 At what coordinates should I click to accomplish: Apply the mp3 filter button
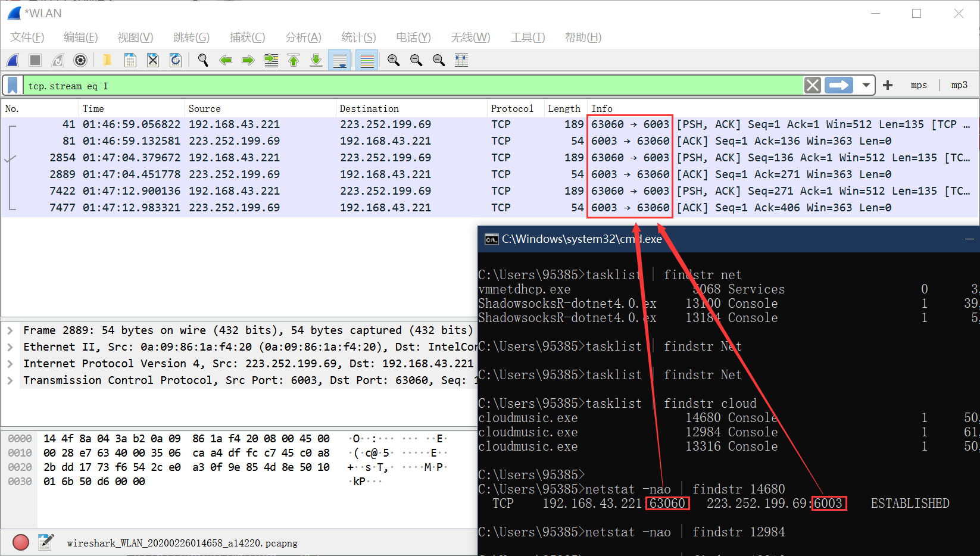click(x=959, y=86)
